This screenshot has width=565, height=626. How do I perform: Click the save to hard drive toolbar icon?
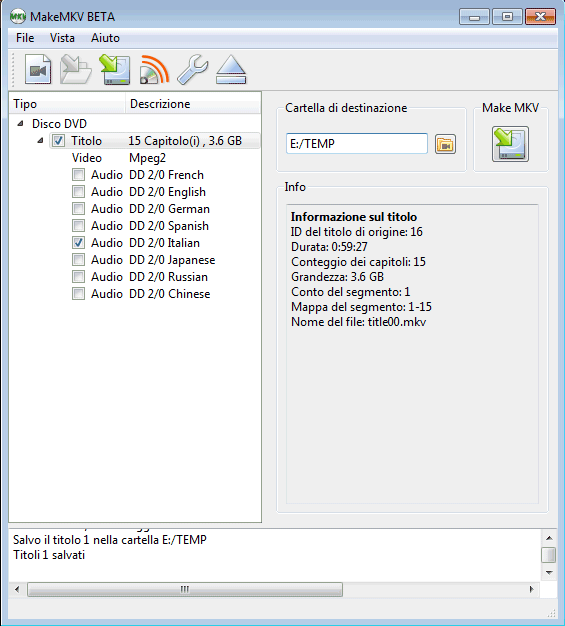click(x=115, y=70)
